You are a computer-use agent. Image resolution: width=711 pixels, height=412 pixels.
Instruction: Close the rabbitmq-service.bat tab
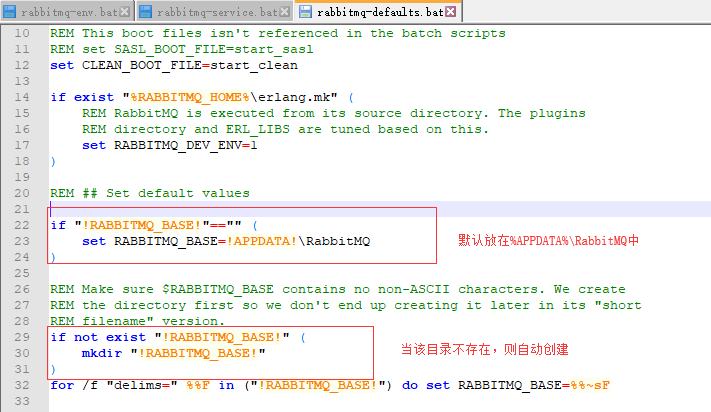click(285, 12)
